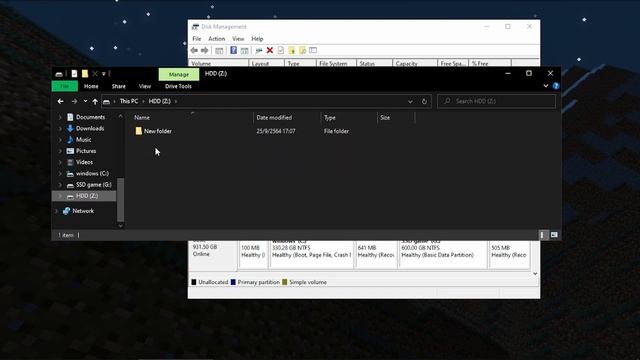This screenshot has height=360, width=640.
Task: Collapse the ribbon using the chevron
Action: (546, 86)
